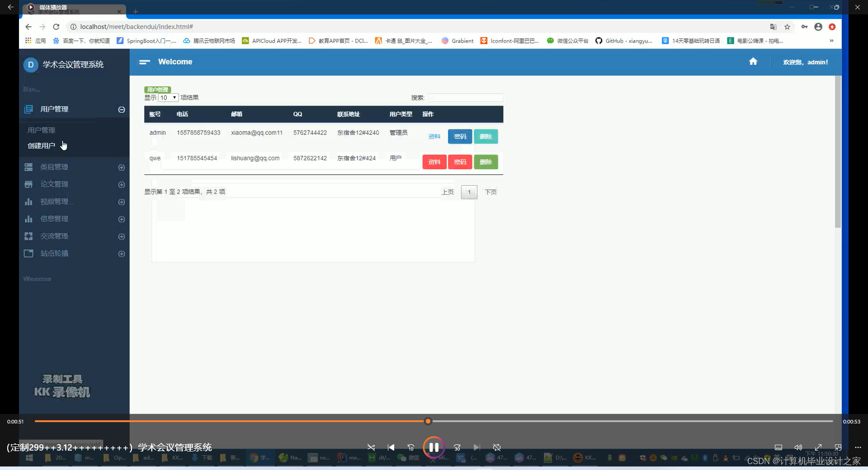Expand the 站点轮播 menu
This screenshot has height=470, width=868.
tap(122, 254)
